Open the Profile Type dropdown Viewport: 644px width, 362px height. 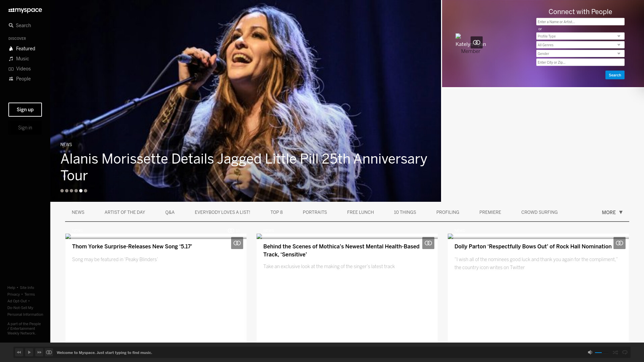580,36
